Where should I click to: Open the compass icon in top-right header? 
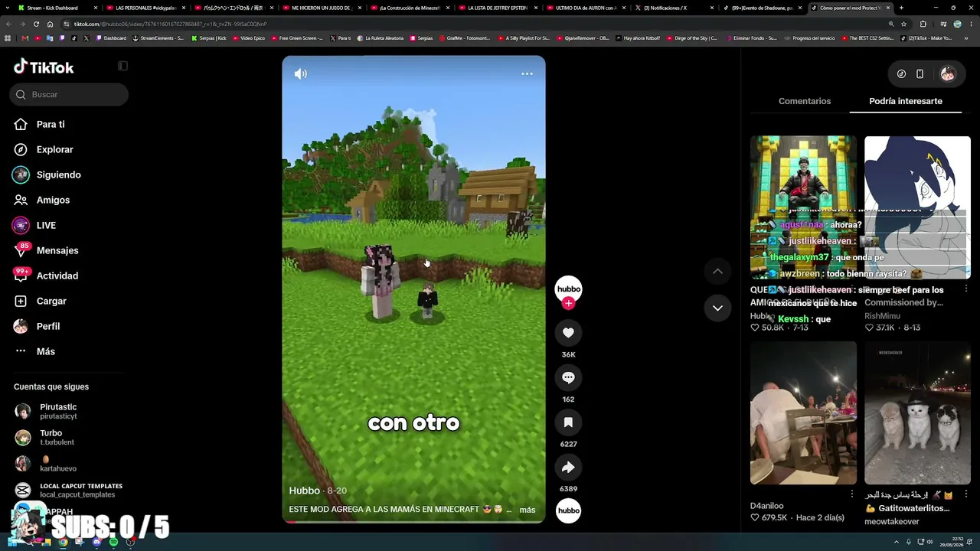pos(901,74)
